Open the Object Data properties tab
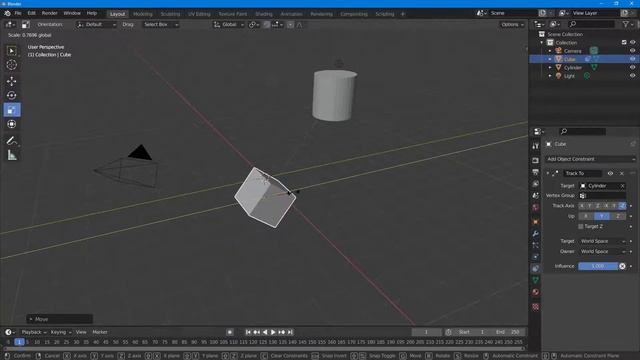Viewport: 640px width, 360px height. point(536,280)
